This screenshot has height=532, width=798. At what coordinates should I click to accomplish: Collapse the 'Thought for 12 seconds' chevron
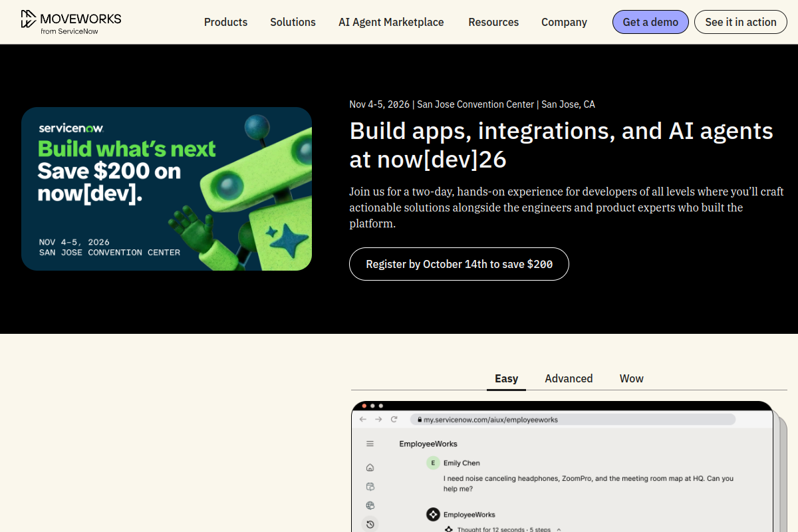pyautogui.click(x=559, y=529)
